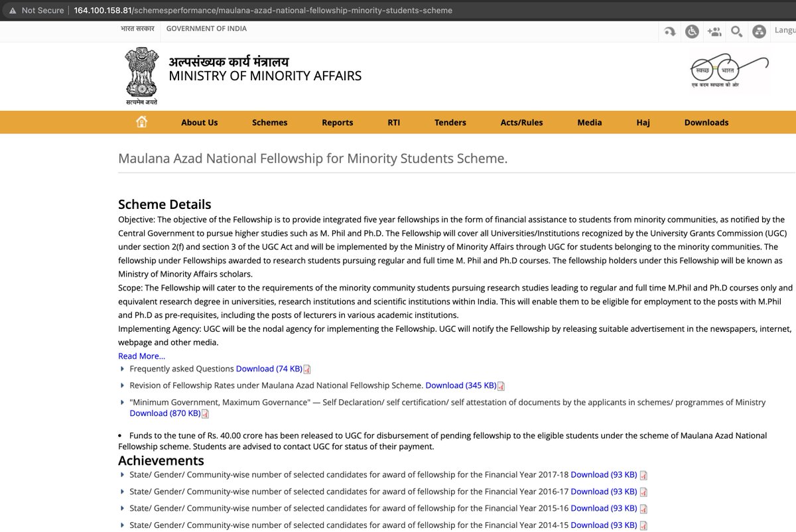The height and width of the screenshot is (532, 796).
Task: Click the Indian national emblem logo
Action: [x=141, y=76]
